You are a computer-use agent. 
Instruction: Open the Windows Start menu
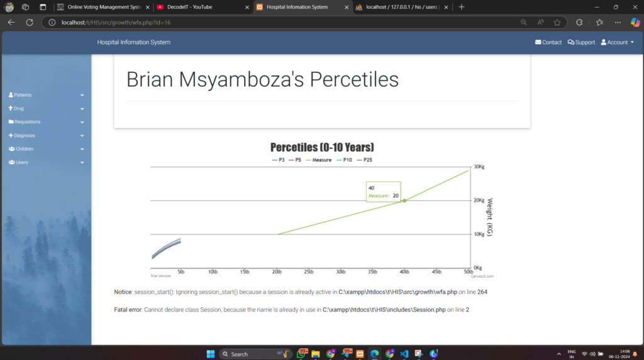pyautogui.click(x=211, y=354)
